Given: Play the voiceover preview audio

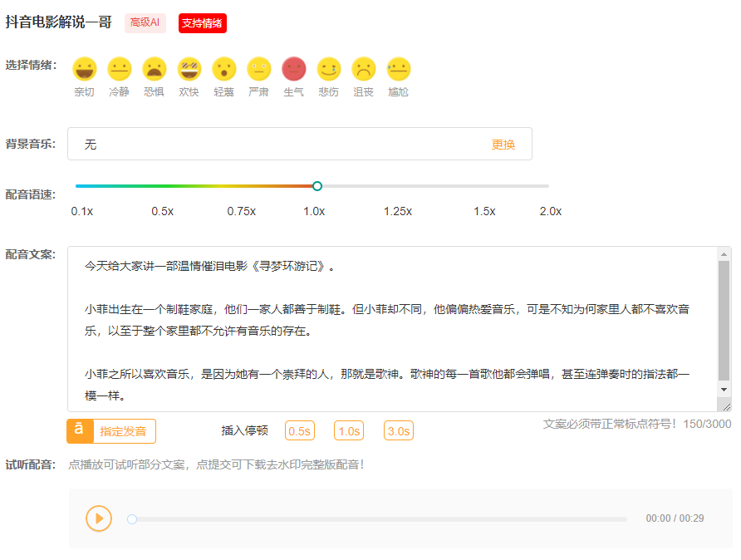Looking at the screenshot, I should coord(99,518).
